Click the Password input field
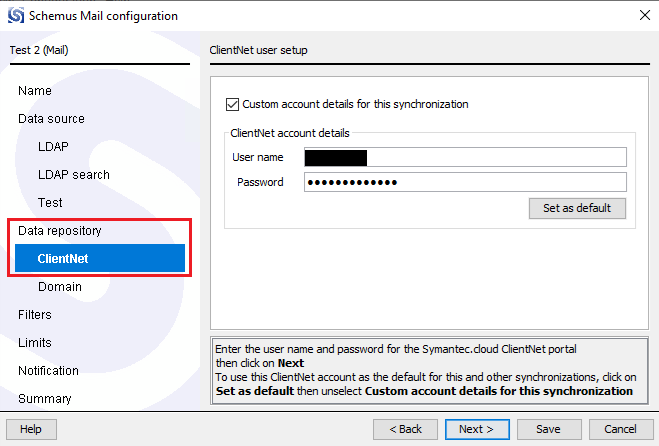Image resolution: width=659 pixels, height=446 pixels. (465, 182)
